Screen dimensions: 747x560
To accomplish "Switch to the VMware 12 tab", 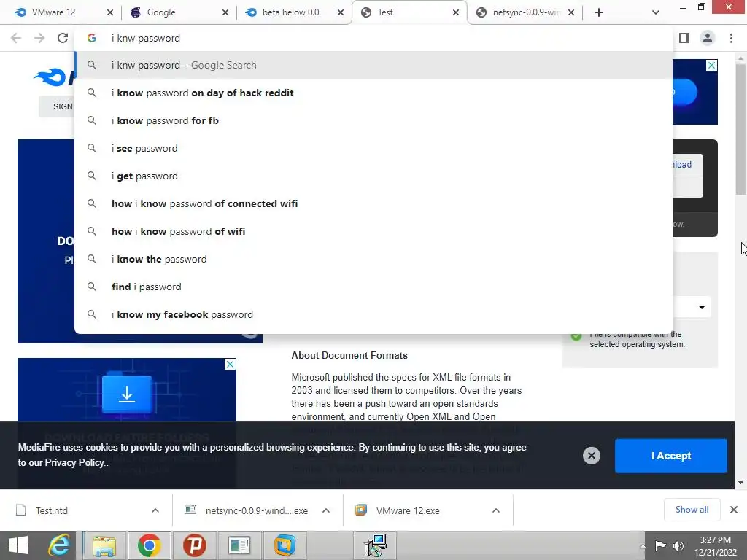I will pos(60,12).
